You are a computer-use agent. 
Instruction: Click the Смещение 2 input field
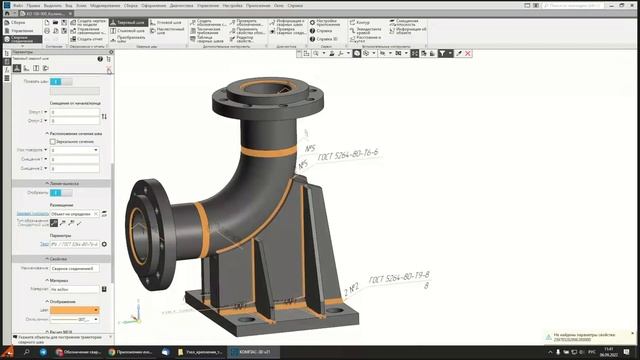tap(75, 168)
